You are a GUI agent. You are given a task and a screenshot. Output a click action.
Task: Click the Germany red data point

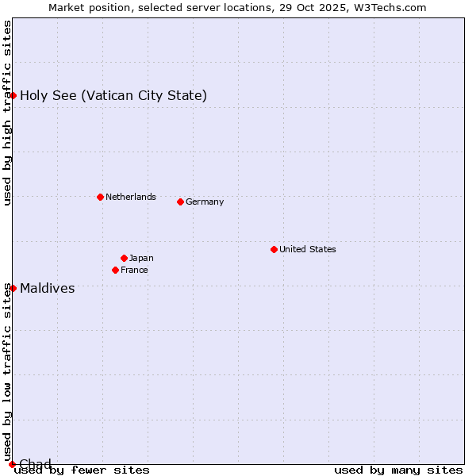180,202
